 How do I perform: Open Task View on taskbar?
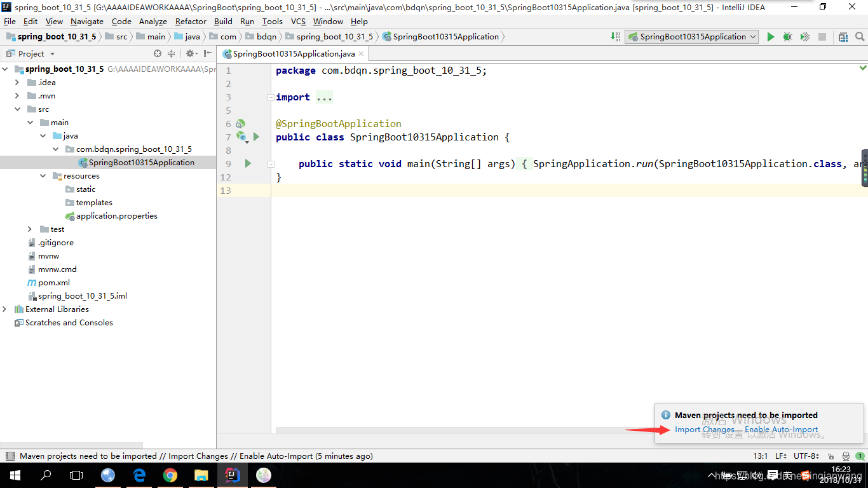point(76,475)
